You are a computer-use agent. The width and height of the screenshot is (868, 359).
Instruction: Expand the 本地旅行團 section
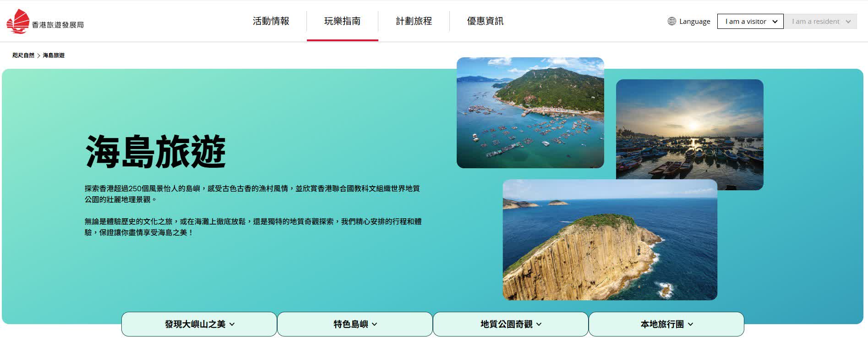(x=666, y=324)
